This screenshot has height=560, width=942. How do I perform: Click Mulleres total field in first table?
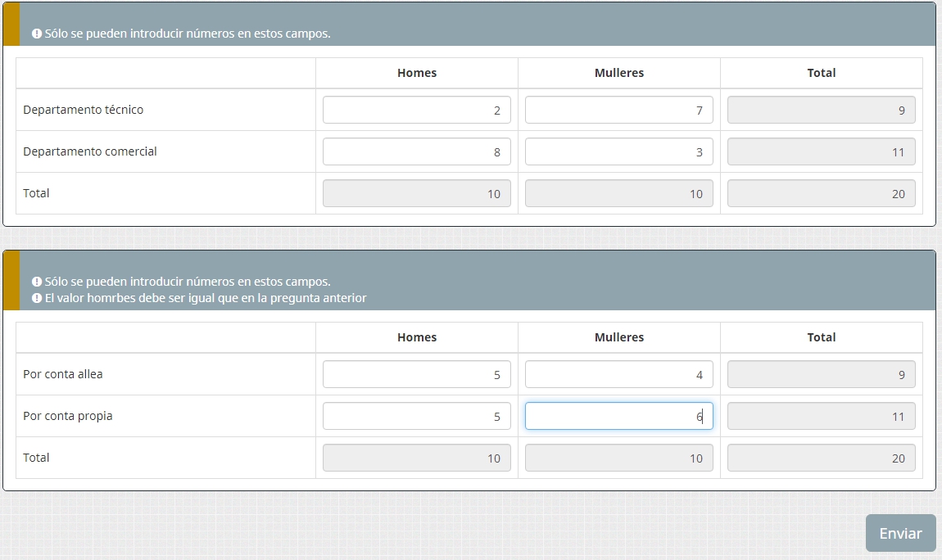(x=618, y=194)
